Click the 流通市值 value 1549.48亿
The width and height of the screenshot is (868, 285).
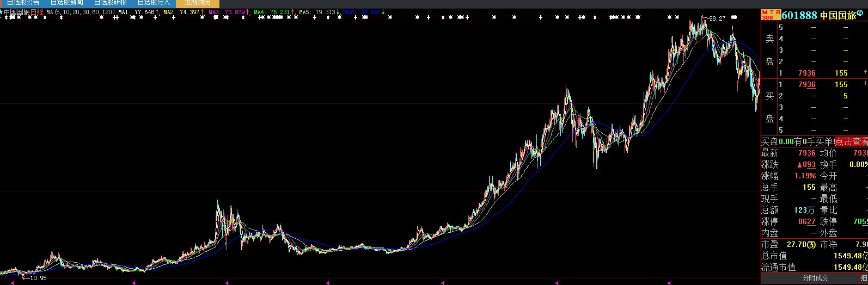pyautogui.click(x=851, y=268)
